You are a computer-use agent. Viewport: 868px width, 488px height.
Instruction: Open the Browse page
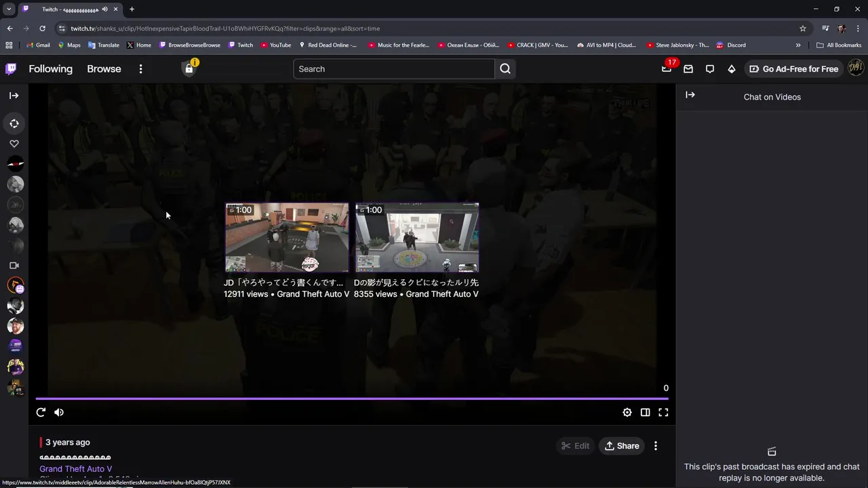[104, 68]
